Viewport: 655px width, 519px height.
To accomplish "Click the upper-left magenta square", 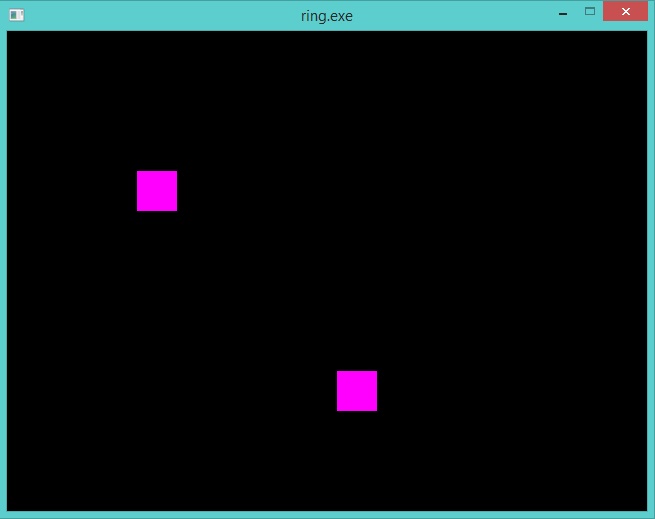I will tap(157, 191).
